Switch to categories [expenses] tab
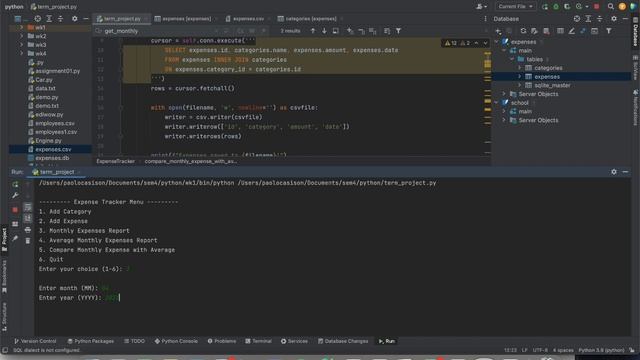Image resolution: width=640 pixels, height=360 pixels. click(x=310, y=19)
